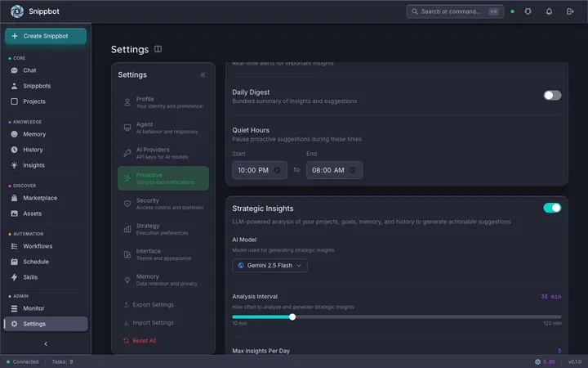Click the Assets icon
Screen dimensions: 588x368
(14, 213)
